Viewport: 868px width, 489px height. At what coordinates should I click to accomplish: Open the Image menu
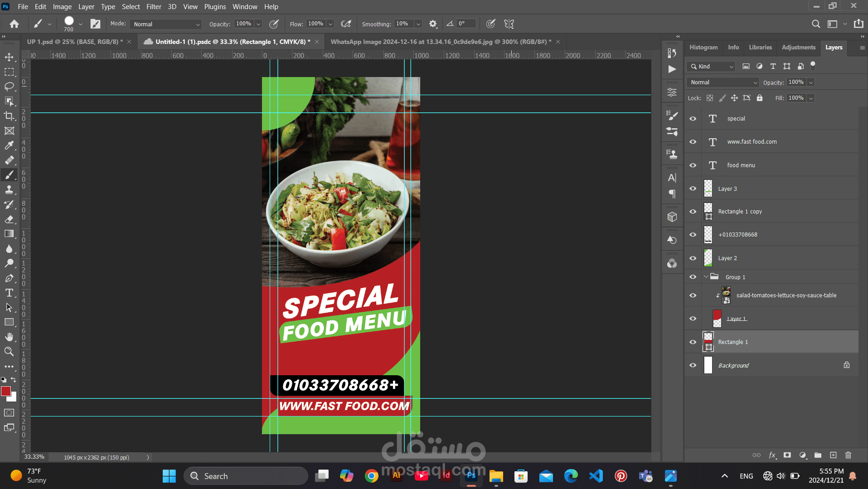tap(62, 7)
